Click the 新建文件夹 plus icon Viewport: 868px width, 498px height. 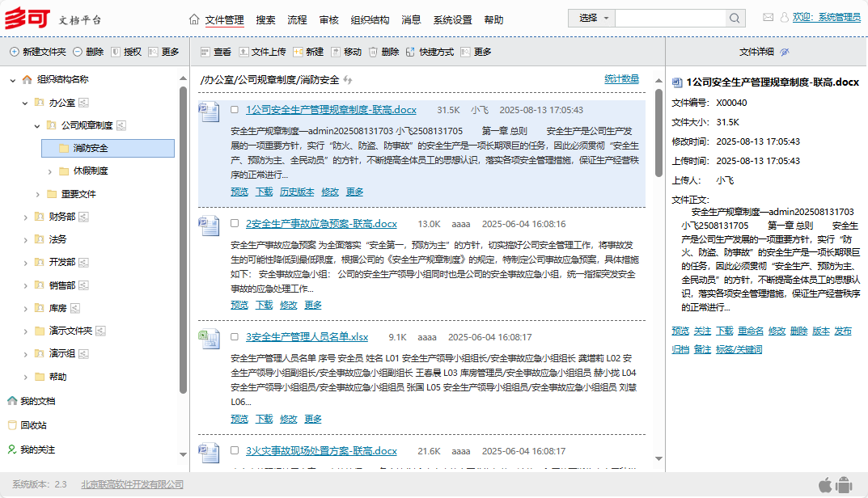pos(15,52)
